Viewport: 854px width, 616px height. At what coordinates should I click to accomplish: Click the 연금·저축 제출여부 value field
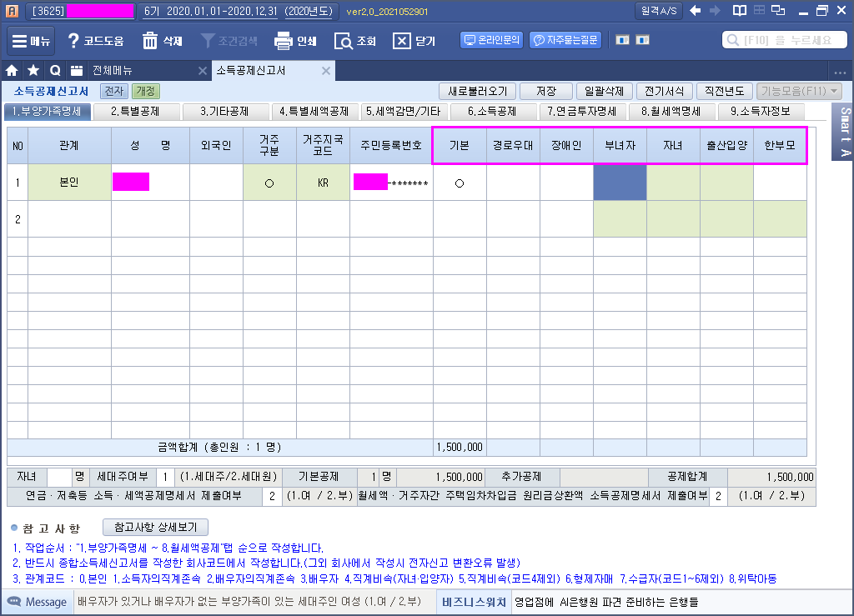tap(272, 496)
